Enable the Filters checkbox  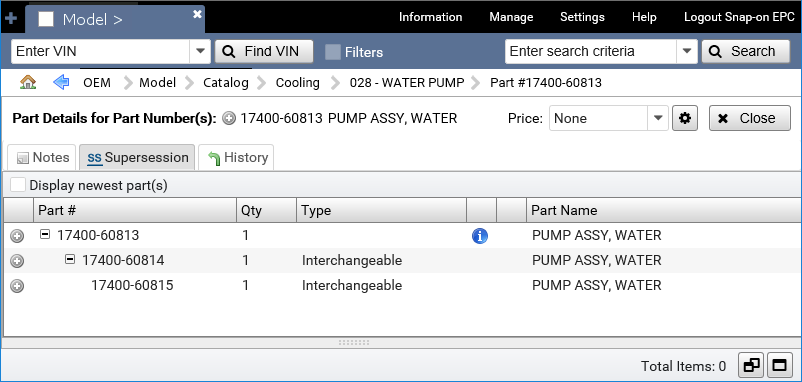pos(333,52)
